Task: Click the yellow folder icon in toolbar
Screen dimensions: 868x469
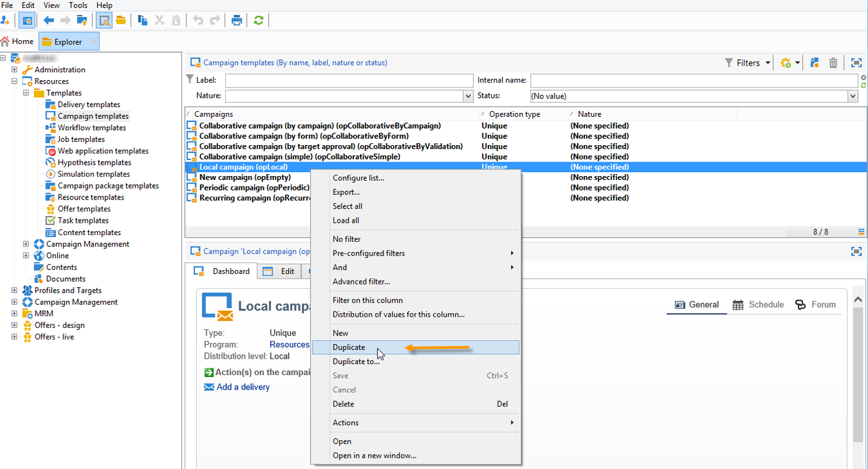Action: pos(121,20)
